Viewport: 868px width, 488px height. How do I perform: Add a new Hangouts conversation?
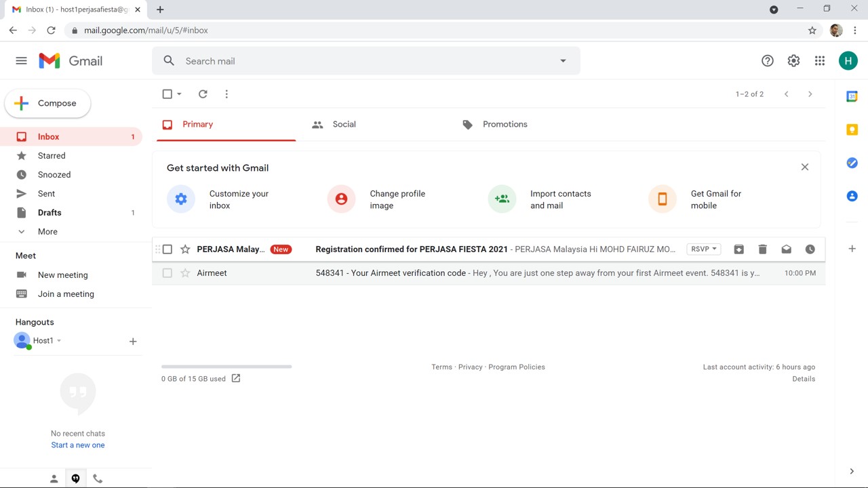(133, 342)
